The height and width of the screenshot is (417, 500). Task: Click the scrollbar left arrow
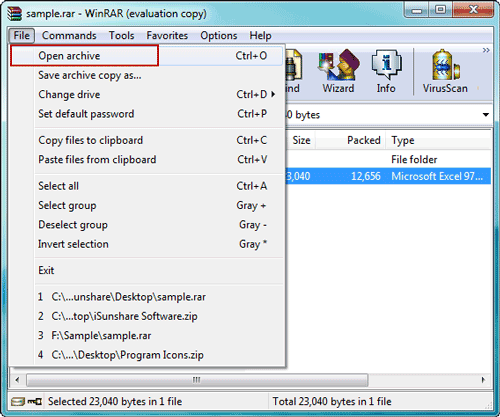click(17, 380)
